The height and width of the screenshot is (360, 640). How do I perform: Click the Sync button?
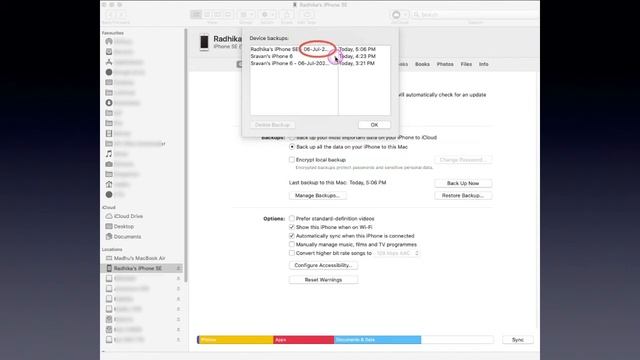518,340
